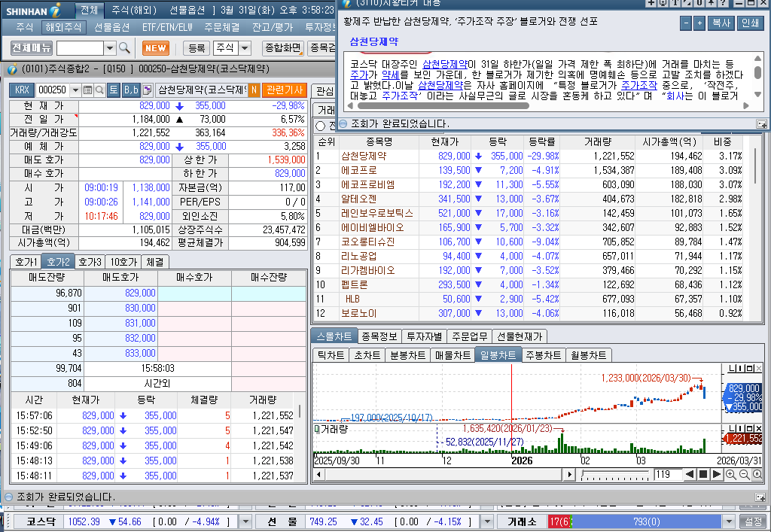
Task: Click the chart bar count field showing 119
Action: point(667,474)
